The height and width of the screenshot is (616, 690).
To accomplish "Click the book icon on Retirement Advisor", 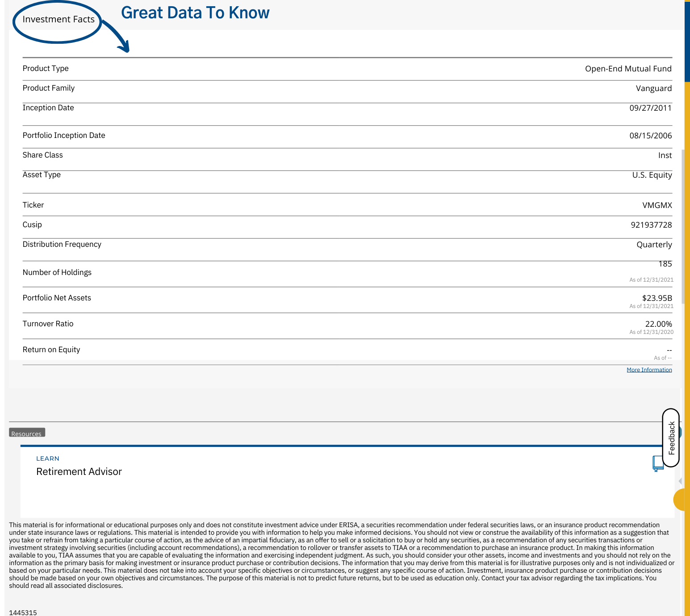I will tap(658, 464).
